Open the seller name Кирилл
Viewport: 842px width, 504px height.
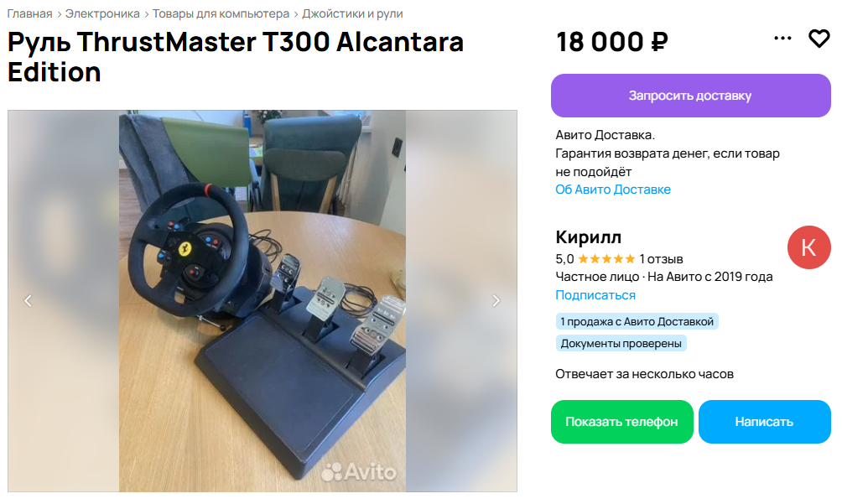(x=588, y=236)
